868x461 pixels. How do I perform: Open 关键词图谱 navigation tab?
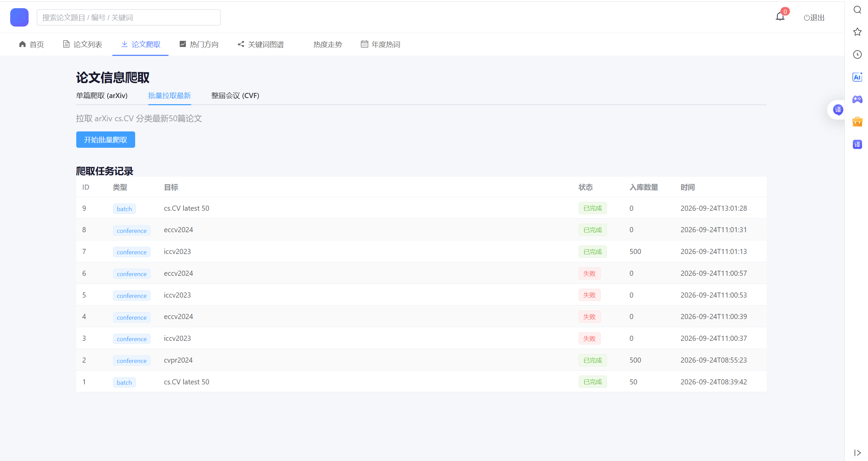coord(261,44)
